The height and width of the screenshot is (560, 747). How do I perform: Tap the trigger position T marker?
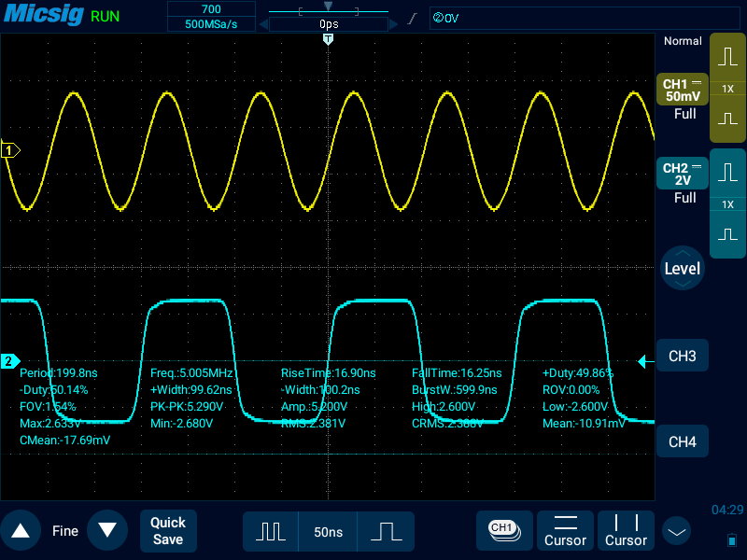click(x=328, y=39)
